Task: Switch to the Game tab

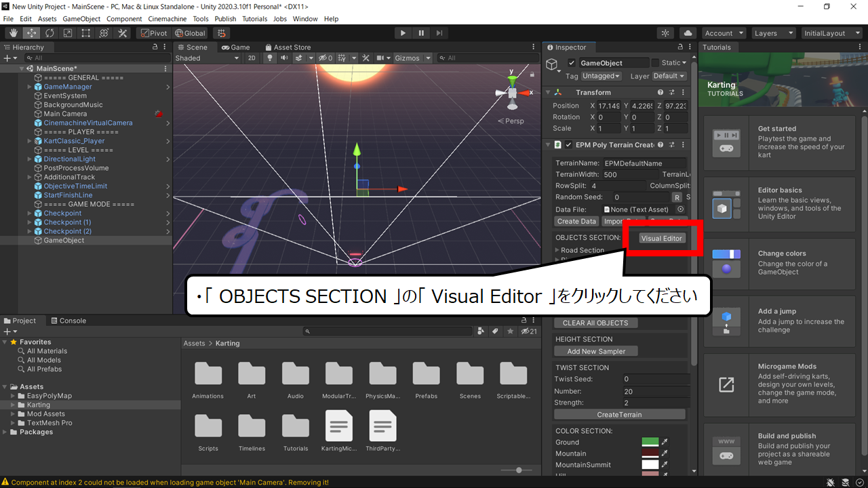Action: [235, 47]
